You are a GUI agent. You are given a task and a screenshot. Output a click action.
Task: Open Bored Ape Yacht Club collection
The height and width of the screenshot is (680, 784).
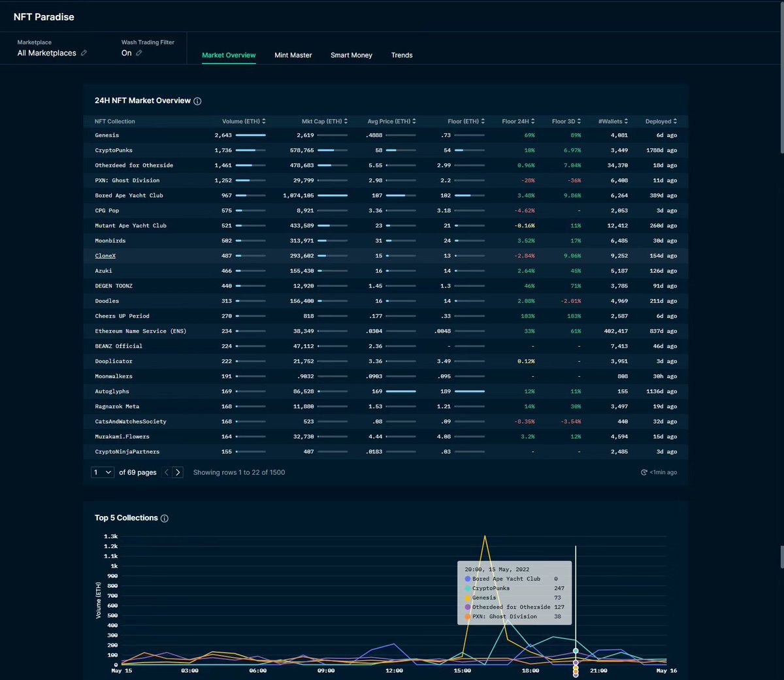click(129, 195)
